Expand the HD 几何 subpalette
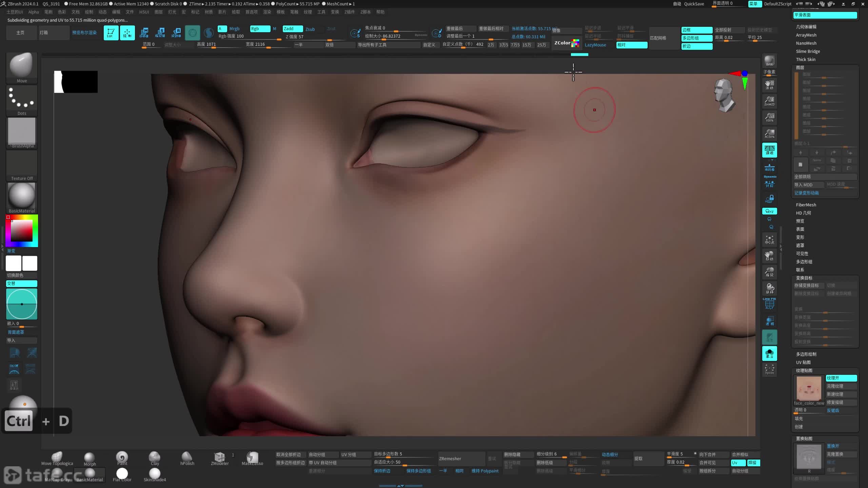 804,213
